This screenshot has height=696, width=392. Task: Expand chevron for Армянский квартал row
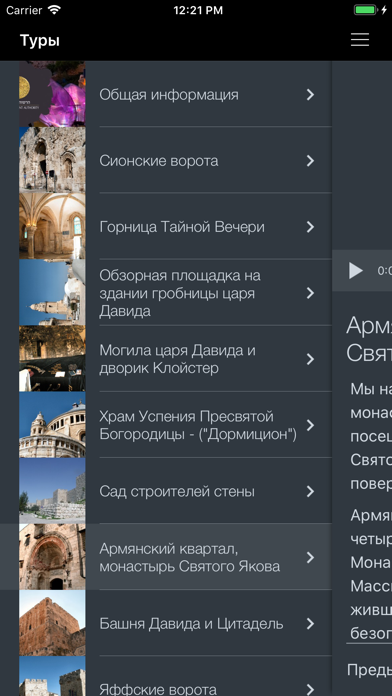[x=310, y=557]
